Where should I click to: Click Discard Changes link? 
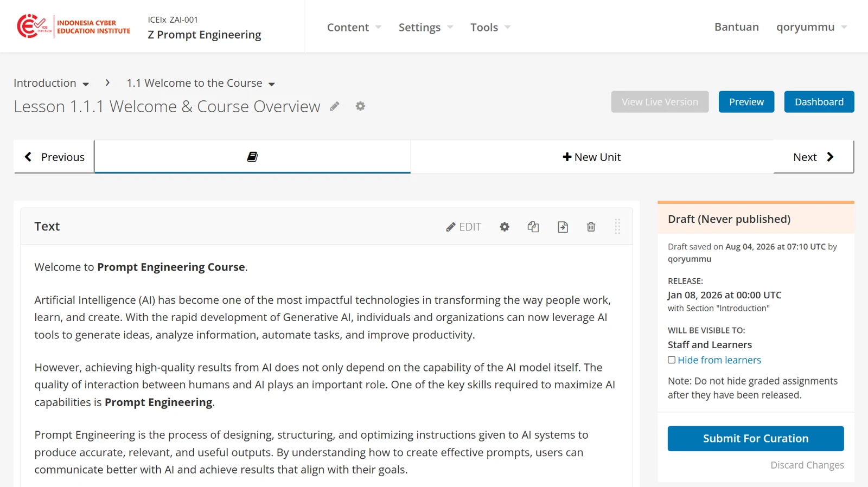pyautogui.click(x=807, y=465)
